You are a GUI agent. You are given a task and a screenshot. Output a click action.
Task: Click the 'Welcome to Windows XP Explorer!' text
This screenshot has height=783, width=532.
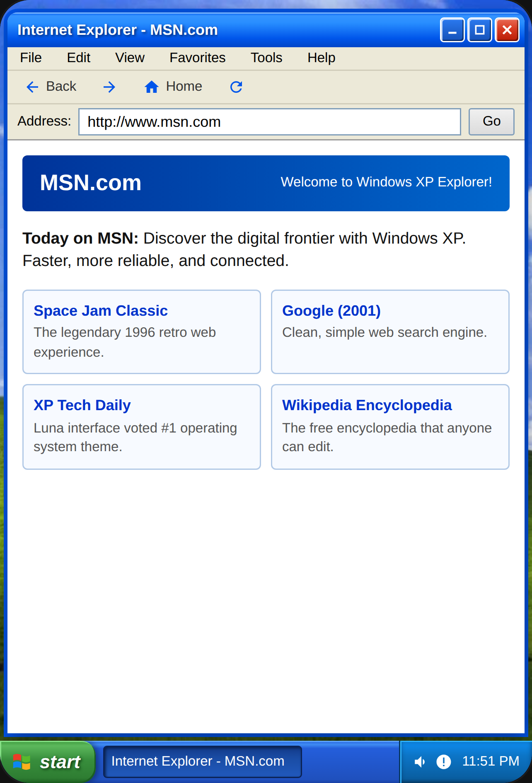[x=387, y=182]
